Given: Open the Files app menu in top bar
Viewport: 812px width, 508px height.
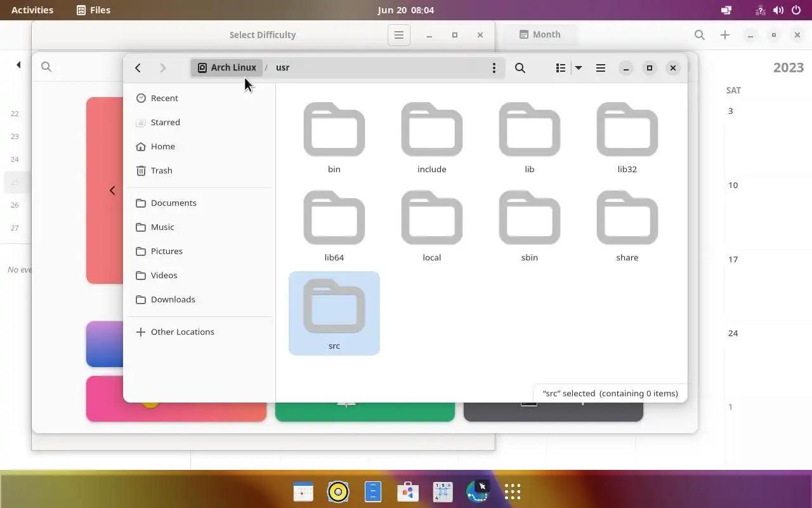Looking at the screenshot, I should pyautogui.click(x=93, y=10).
